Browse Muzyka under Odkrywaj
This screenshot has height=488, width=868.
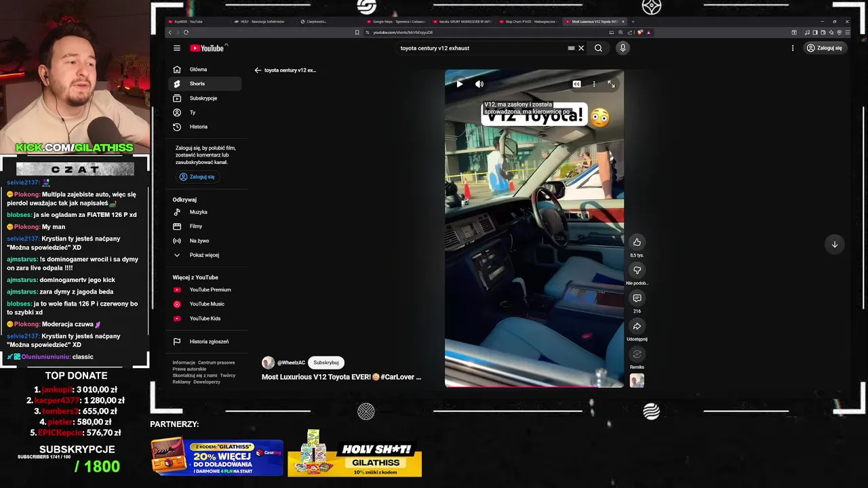(x=205, y=212)
